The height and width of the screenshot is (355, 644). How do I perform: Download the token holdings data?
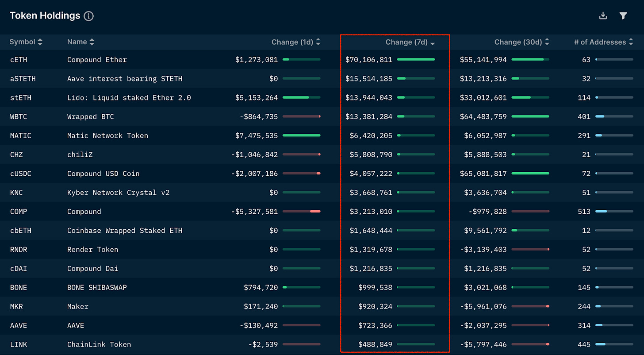coord(603,16)
